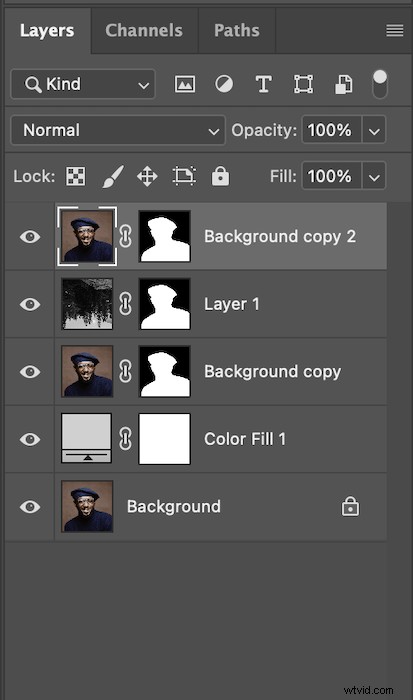
Task: Lock position move icon
Action: tap(147, 176)
